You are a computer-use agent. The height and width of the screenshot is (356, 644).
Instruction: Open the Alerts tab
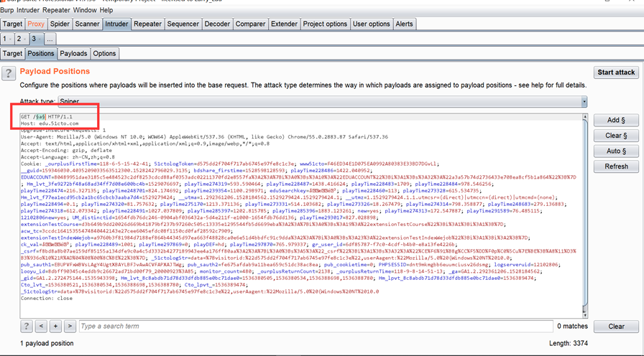click(404, 24)
